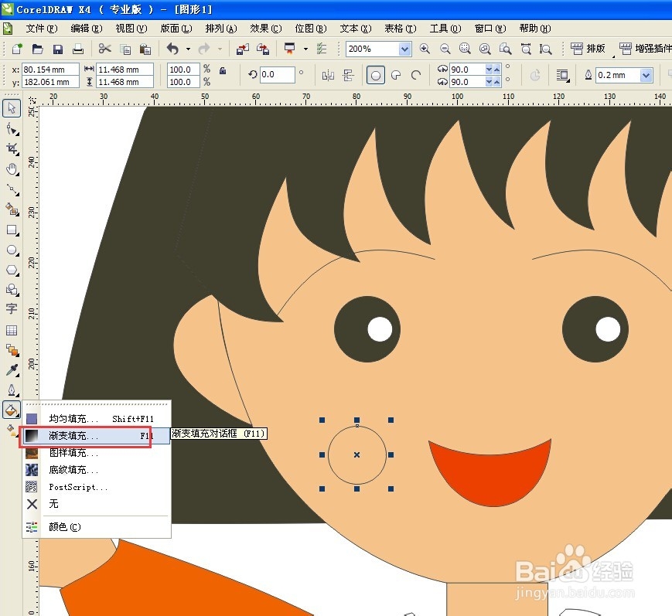This screenshot has height=616, width=672.
Task: Select the Arc shape mode
Action: click(416, 76)
